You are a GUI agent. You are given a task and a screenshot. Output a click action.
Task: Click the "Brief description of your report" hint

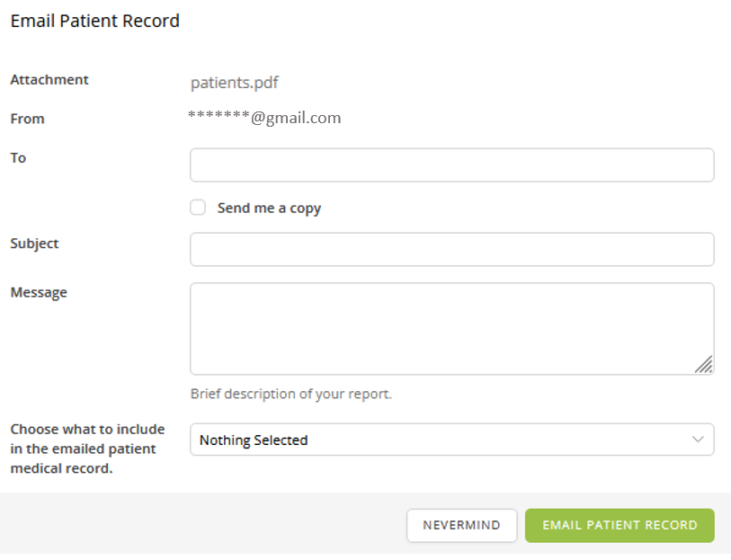pos(290,394)
